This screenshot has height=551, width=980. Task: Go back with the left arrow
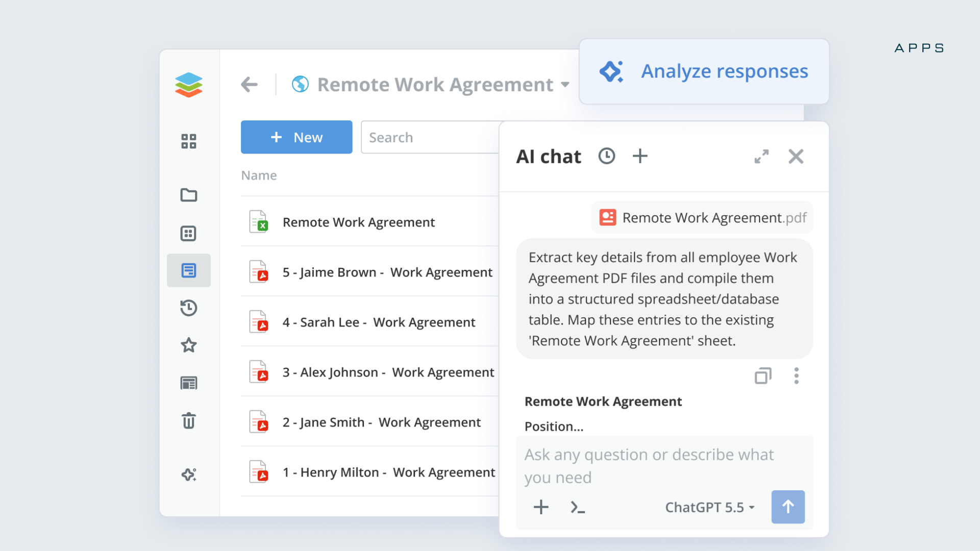point(249,84)
